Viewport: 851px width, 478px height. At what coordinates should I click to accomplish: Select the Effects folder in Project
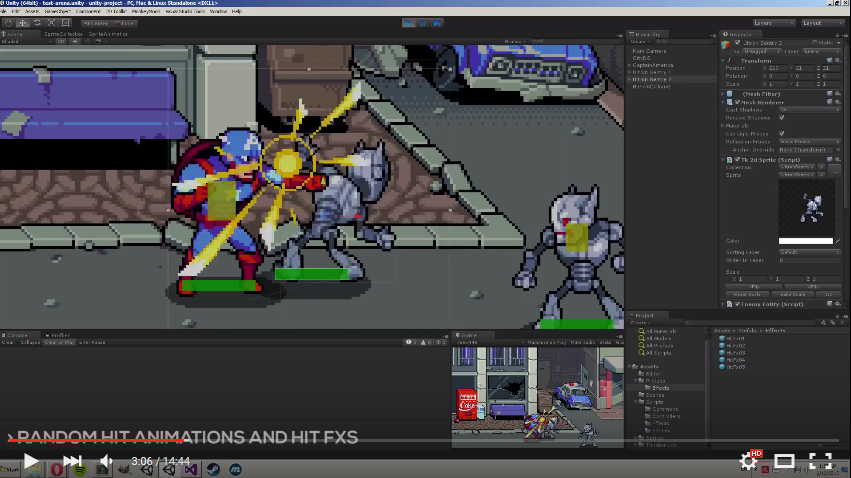[657, 388]
